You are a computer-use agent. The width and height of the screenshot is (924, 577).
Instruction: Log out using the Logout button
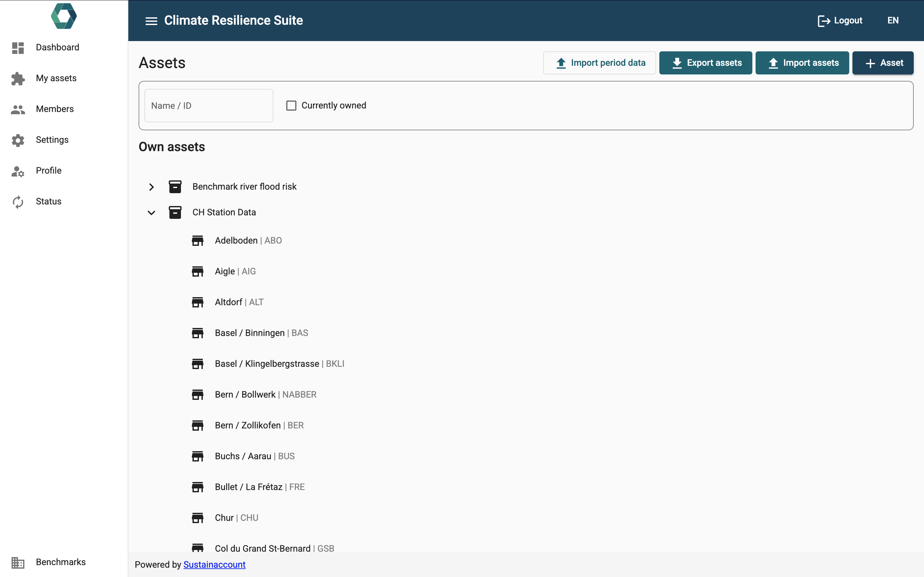coord(840,21)
